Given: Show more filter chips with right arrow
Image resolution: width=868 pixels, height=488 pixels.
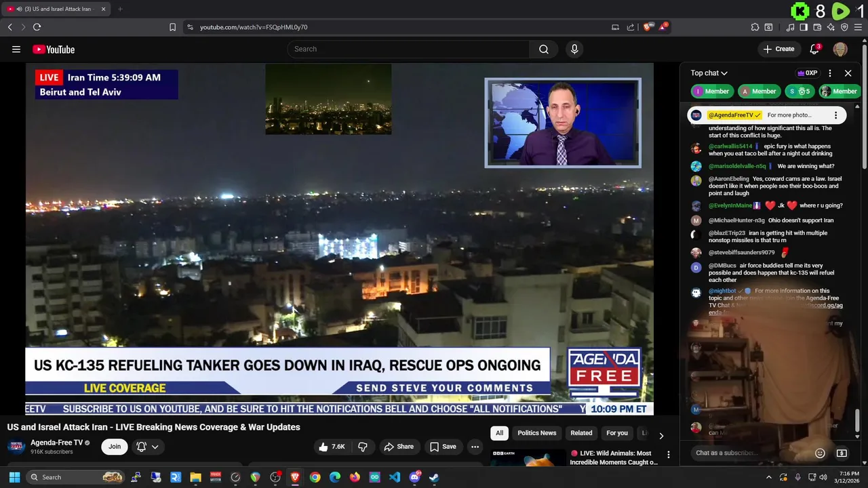Looking at the screenshot, I should pyautogui.click(x=661, y=435).
